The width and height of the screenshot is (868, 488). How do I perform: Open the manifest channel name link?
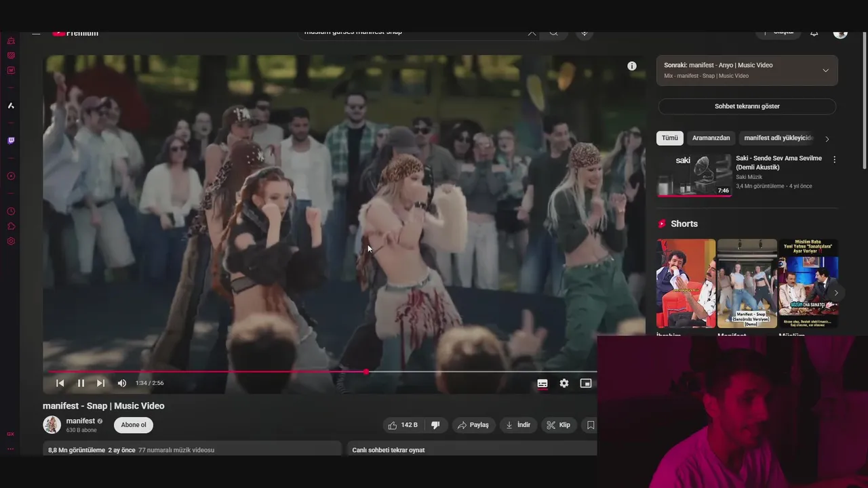click(81, 421)
